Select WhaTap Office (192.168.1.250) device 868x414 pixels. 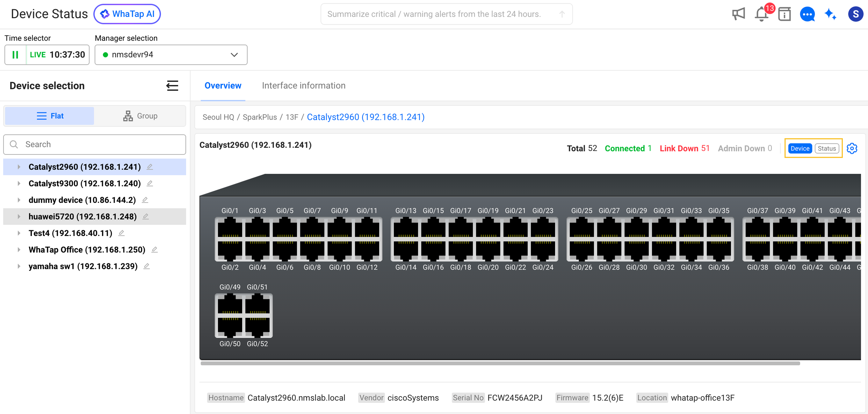[87, 249]
